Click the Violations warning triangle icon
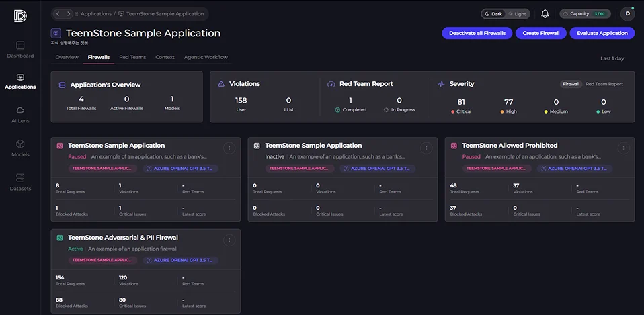Image resolution: width=644 pixels, height=315 pixels. [x=221, y=84]
